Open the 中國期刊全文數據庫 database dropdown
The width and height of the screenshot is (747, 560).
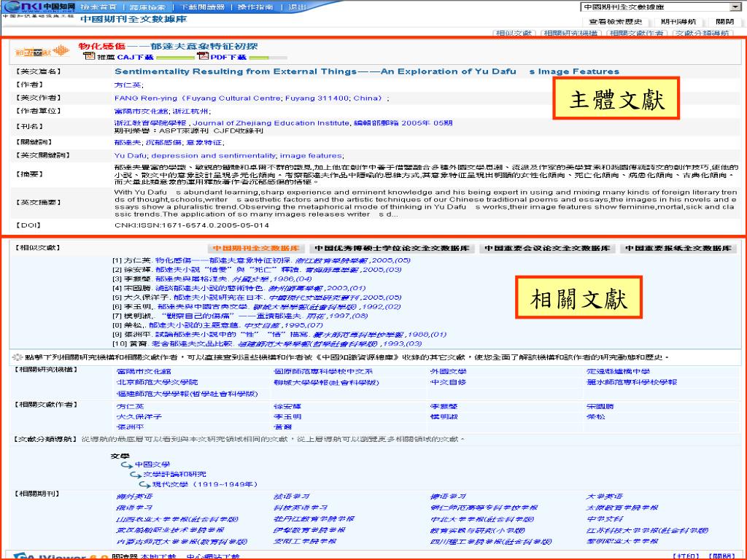pos(661,7)
